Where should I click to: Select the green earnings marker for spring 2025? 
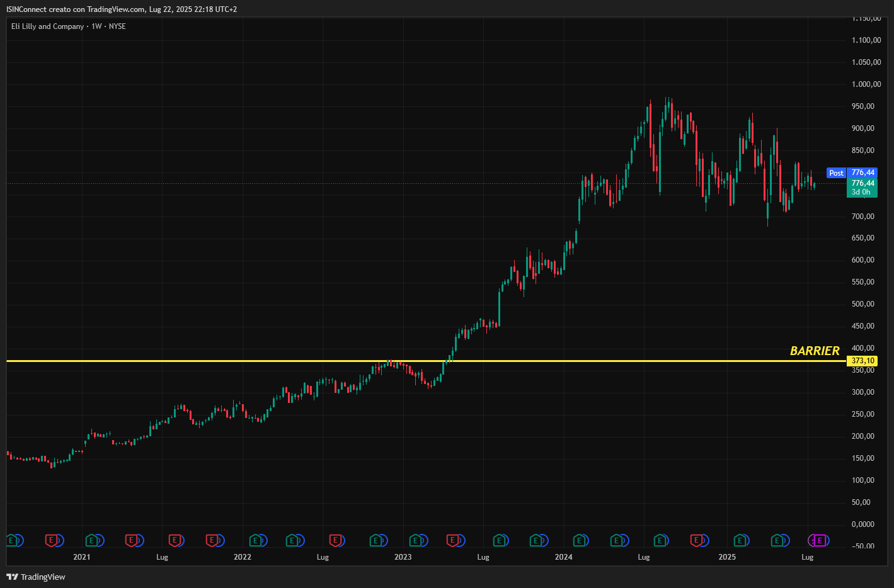click(x=777, y=540)
